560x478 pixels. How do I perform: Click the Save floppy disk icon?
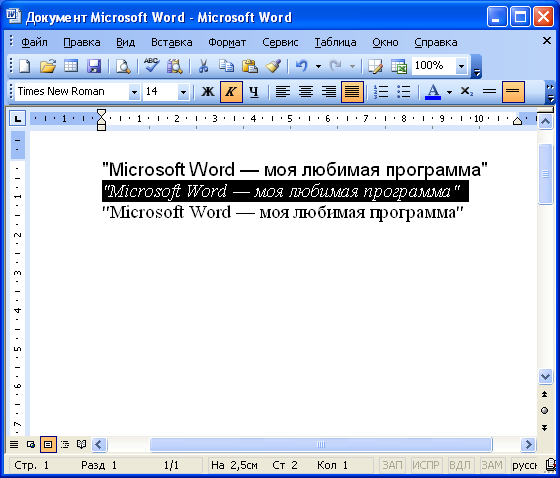coord(94,66)
